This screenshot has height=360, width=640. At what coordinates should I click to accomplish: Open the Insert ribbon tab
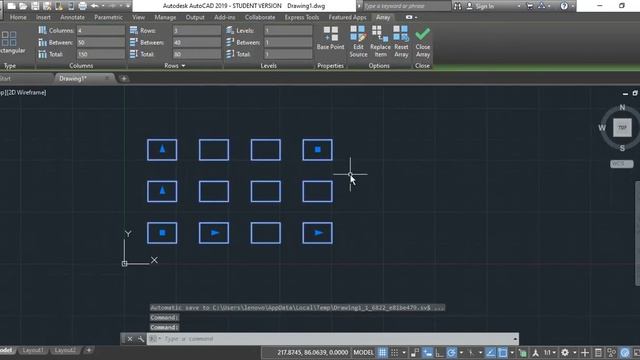pyautogui.click(x=43, y=17)
